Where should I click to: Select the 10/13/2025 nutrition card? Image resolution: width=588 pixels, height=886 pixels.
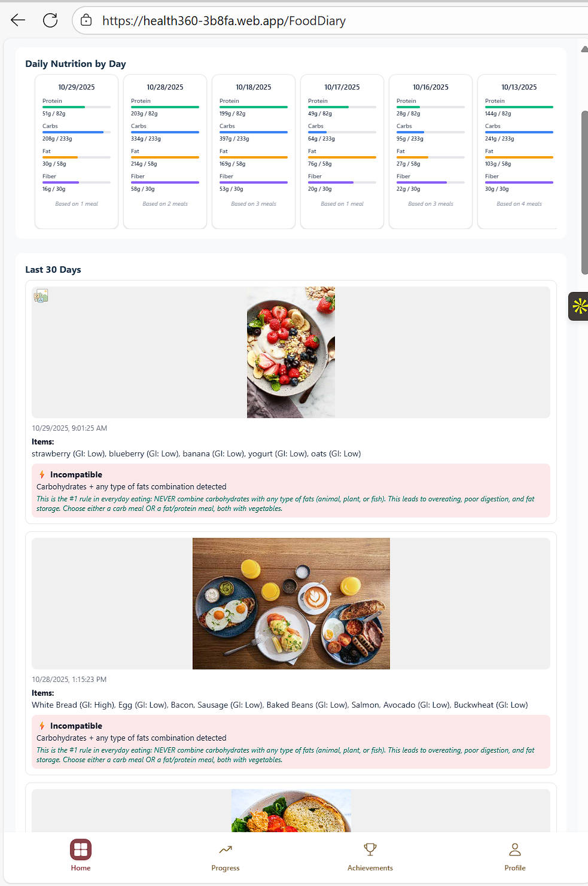click(517, 151)
